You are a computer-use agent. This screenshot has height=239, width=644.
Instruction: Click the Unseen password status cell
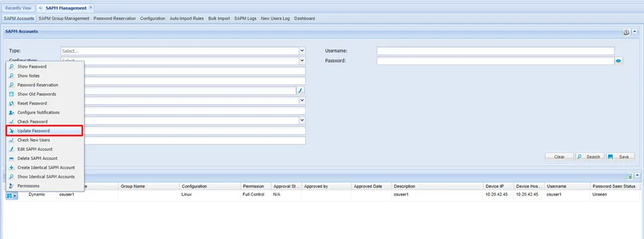(600, 195)
